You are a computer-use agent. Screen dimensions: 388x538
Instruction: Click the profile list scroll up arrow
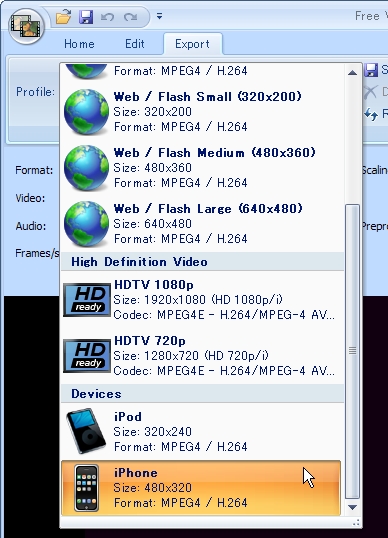tap(352, 73)
